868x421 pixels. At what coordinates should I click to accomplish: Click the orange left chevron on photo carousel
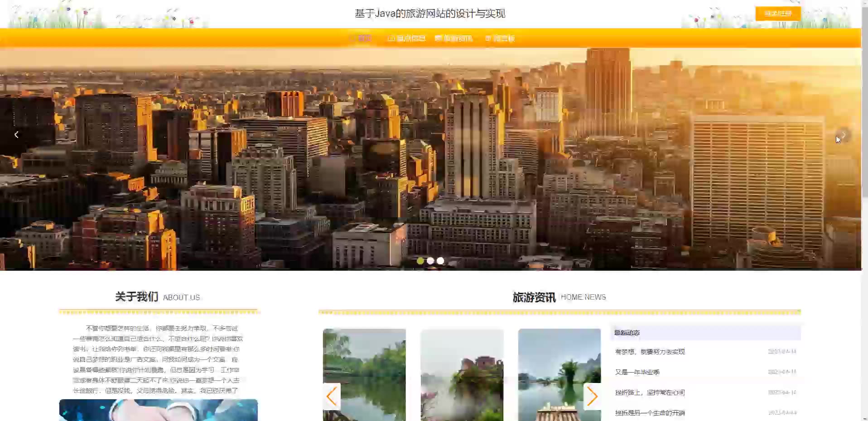coord(332,397)
